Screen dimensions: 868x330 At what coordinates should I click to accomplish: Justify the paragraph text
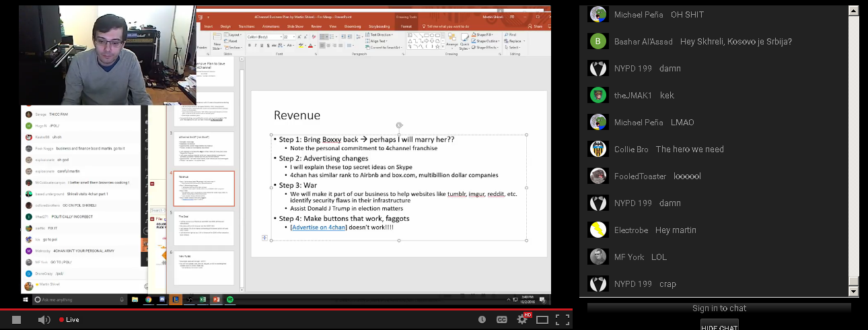pyautogui.click(x=340, y=45)
